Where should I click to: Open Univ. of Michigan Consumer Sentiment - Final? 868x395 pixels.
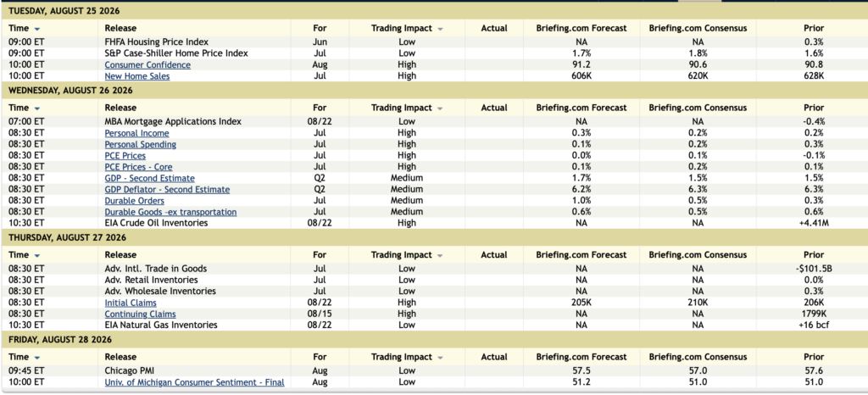(194, 382)
